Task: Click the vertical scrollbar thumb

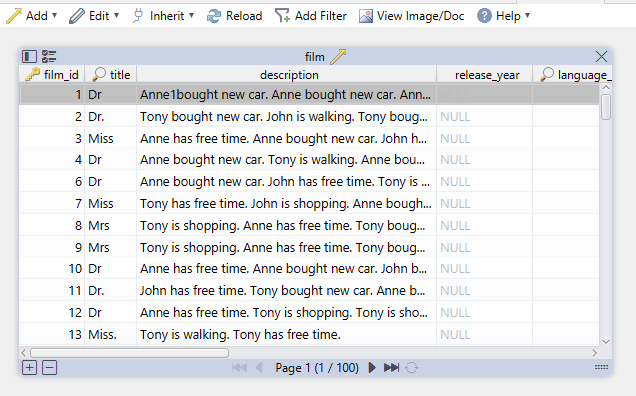Action: pos(606,107)
